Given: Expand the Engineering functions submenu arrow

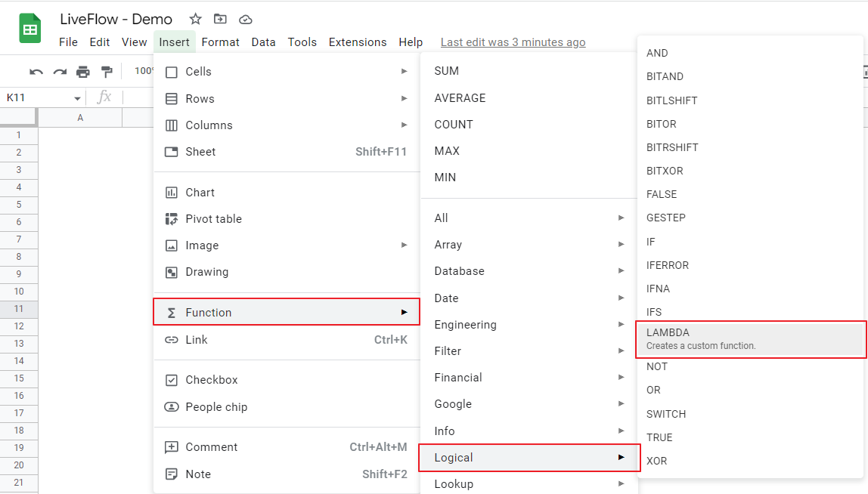Looking at the screenshot, I should click(x=621, y=324).
